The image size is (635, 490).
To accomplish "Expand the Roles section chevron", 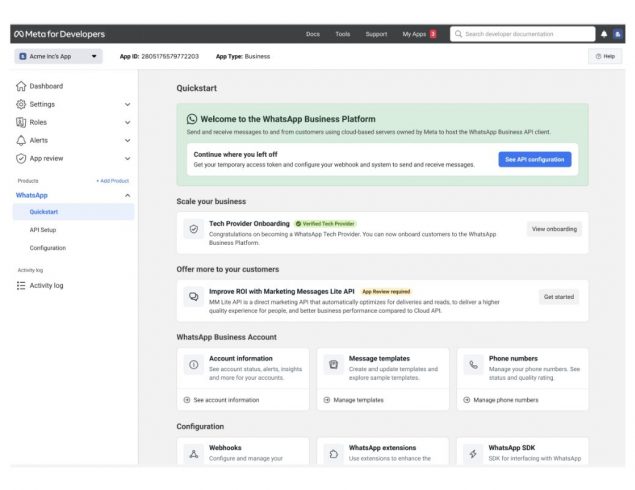I will (x=128, y=122).
